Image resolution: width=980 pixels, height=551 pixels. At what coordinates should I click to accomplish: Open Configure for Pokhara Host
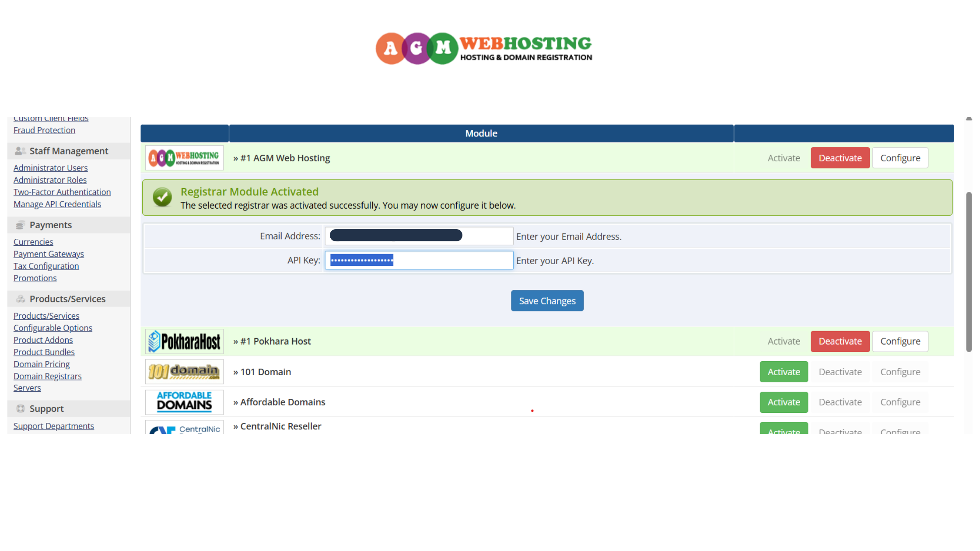[900, 342]
